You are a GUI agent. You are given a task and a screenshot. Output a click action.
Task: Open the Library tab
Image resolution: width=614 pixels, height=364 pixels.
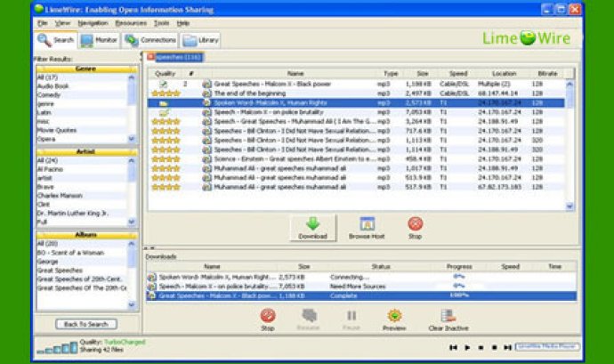(x=200, y=40)
